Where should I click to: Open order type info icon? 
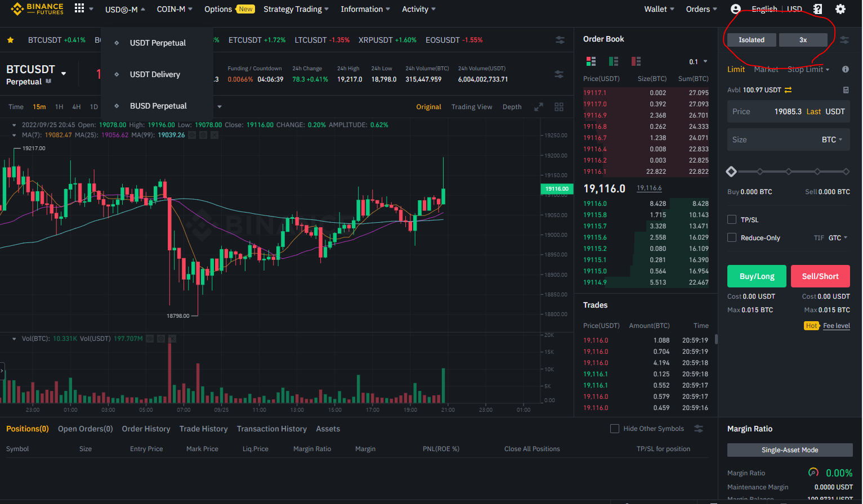pyautogui.click(x=846, y=69)
